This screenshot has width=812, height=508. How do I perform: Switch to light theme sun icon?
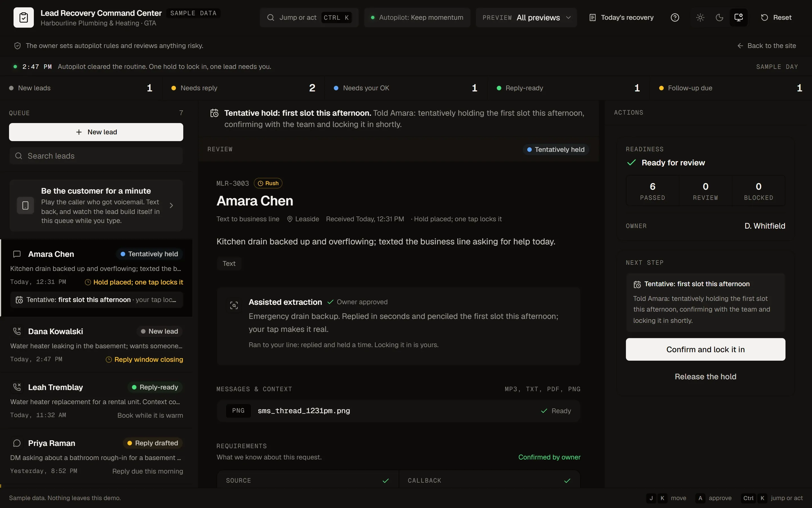tap(700, 17)
